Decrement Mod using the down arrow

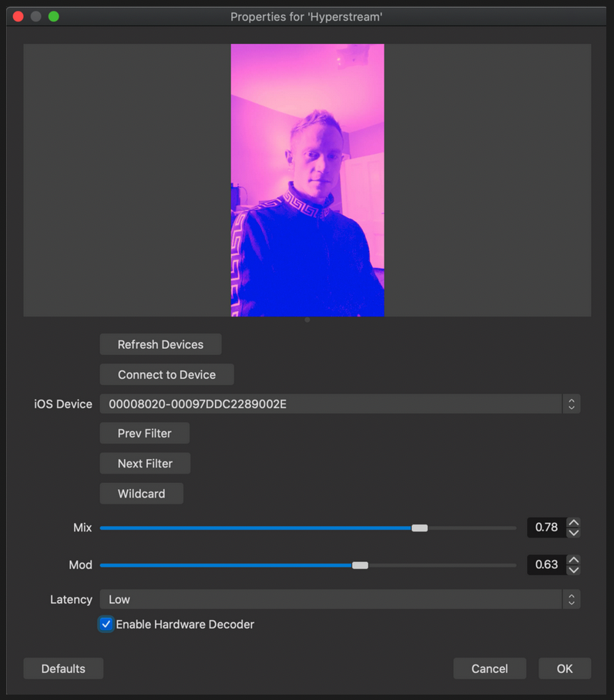coord(573,570)
